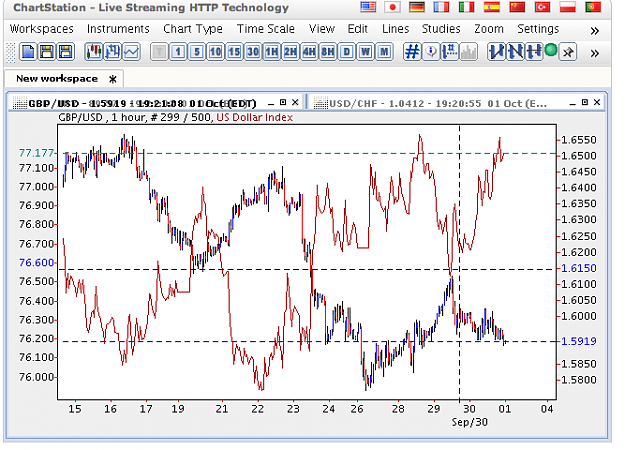Image resolution: width=625 pixels, height=450 pixels.
Task: Select the tick (T) time scale
Action: (x=159, y=52)
